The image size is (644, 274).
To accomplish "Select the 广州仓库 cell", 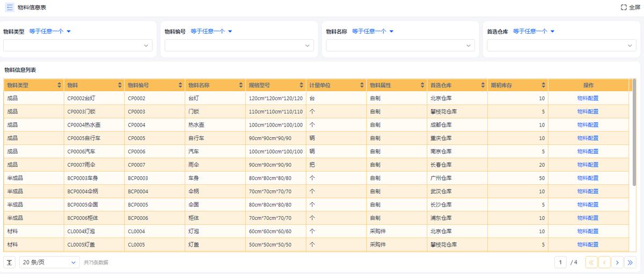I will point(457,178).
